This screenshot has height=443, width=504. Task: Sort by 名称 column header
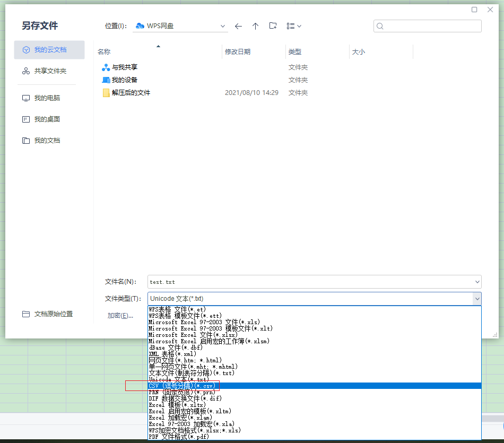(104, 52)
